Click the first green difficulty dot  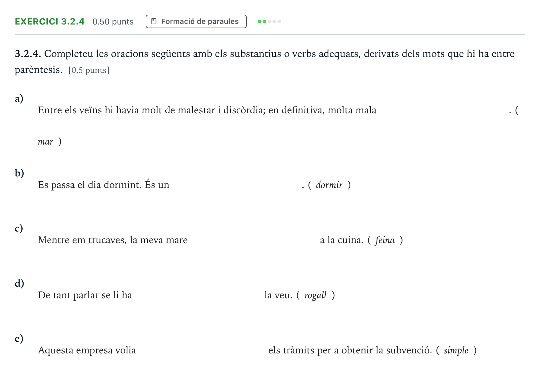[260, 21]
